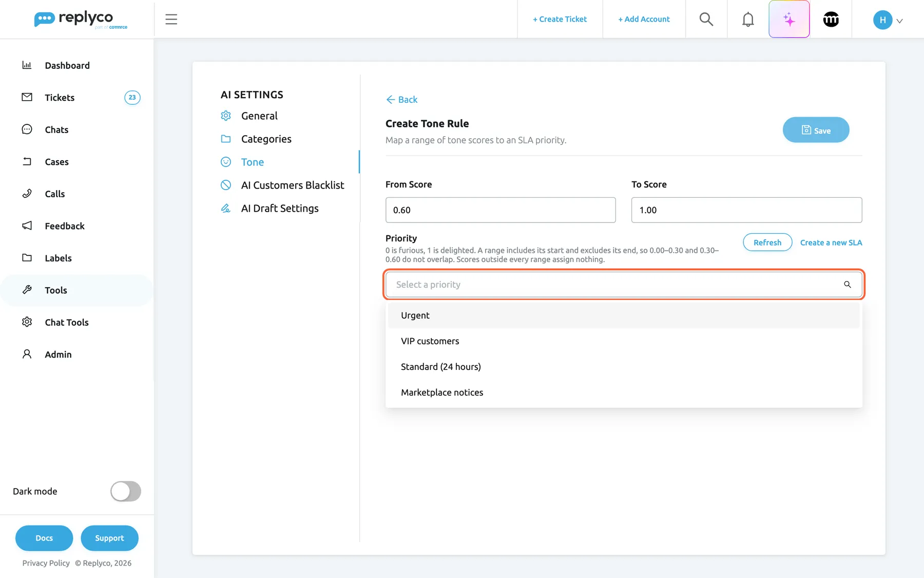The image size is (924, 578).
Task: Click the AI Customers Blacklist ban icon
Action: click(226, 185)
